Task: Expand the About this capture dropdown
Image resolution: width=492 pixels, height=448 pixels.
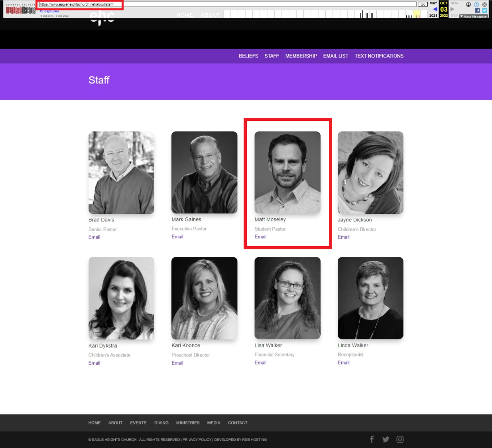Action: point(474,16)
